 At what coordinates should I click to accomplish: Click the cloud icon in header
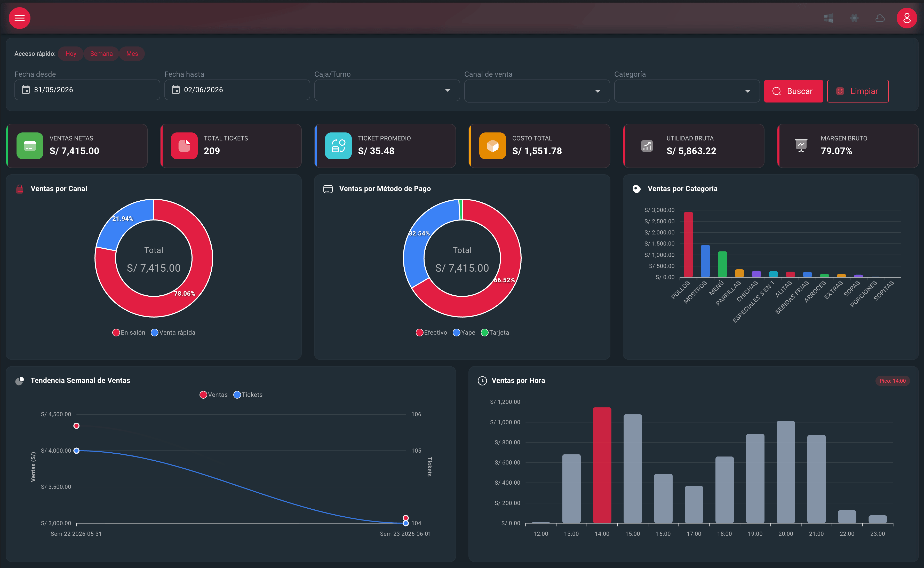pyautogui.click(x=880, y=18)
